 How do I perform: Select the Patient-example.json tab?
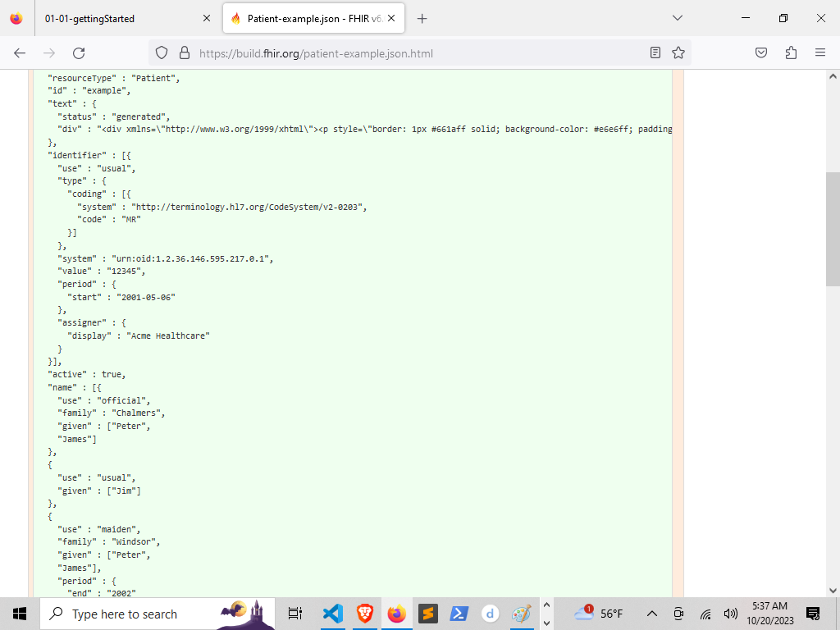pyautogui.click(x=313, y=19)
